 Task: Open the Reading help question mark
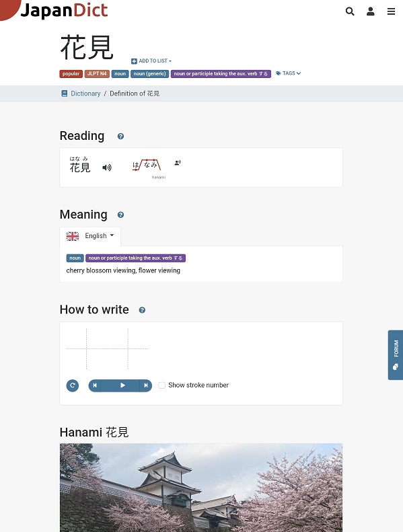tap(120, 137)
